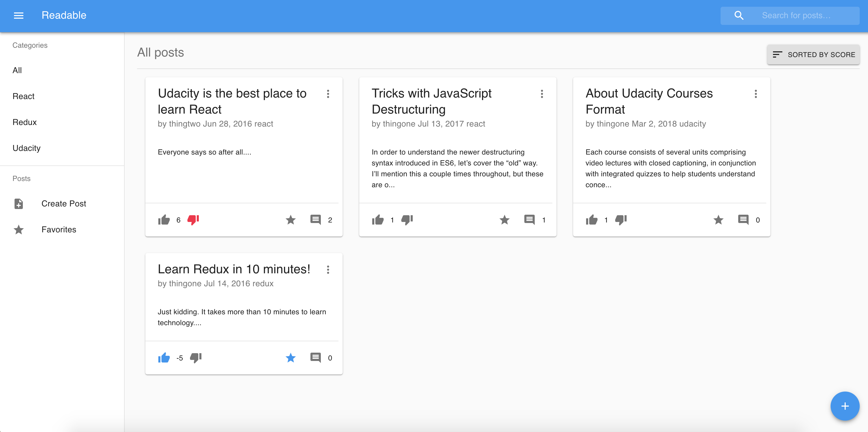Click the Create Post document icon
The image size is (868, 432).
pyautogui.click(x=19, y=204)
